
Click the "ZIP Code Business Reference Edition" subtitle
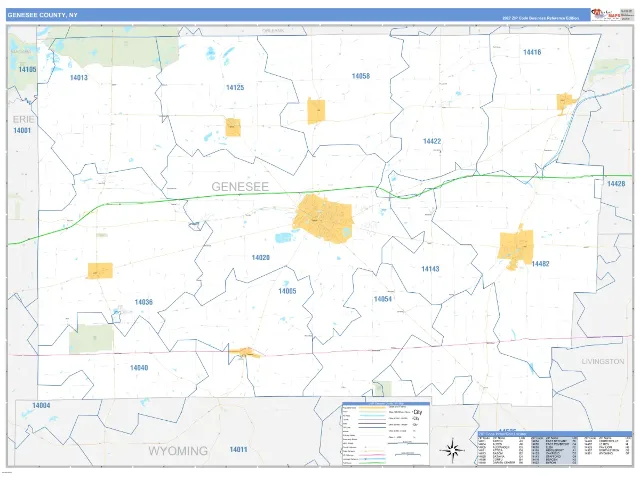tap(540, 18)
